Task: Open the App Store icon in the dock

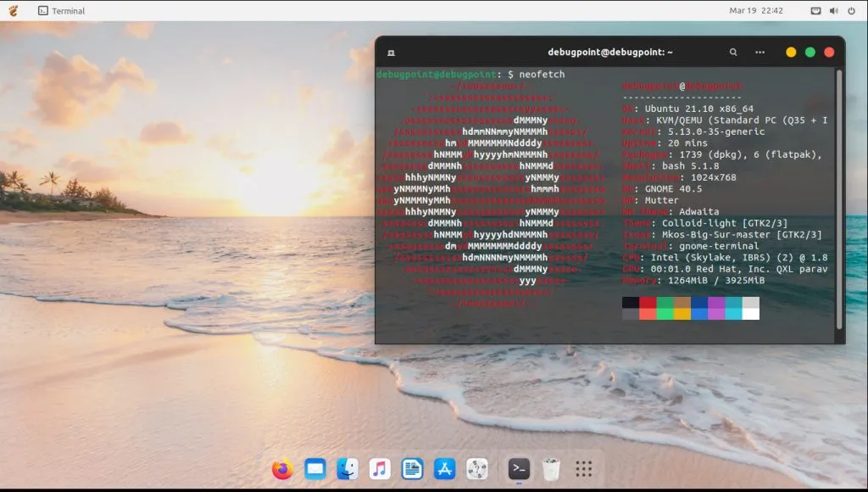Action: click(x=444, y=467)
